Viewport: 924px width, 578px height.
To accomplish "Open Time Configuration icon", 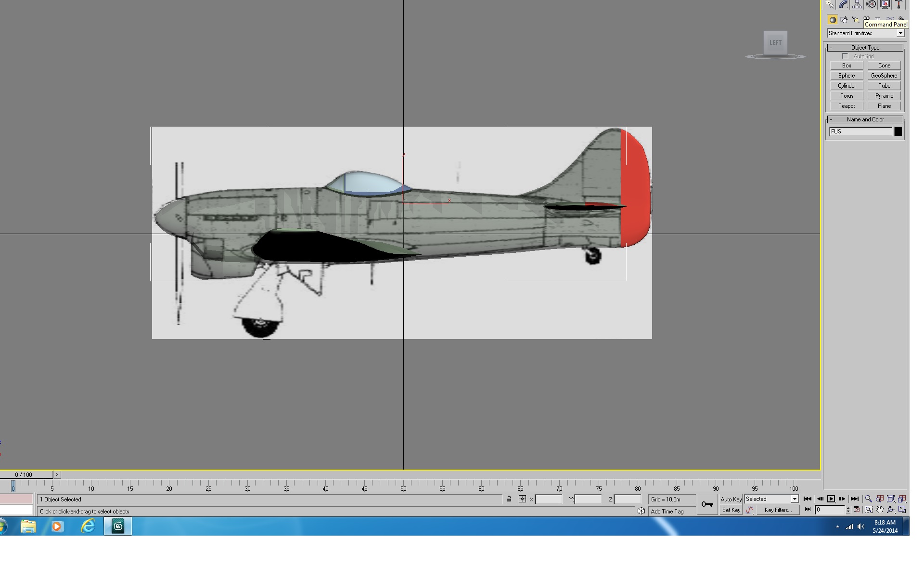I will click(x=857, y=510).
